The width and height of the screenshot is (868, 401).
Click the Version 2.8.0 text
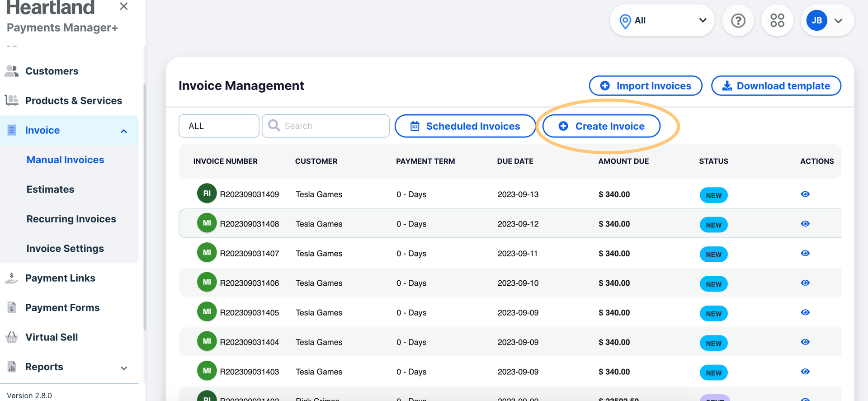[29, 396]
